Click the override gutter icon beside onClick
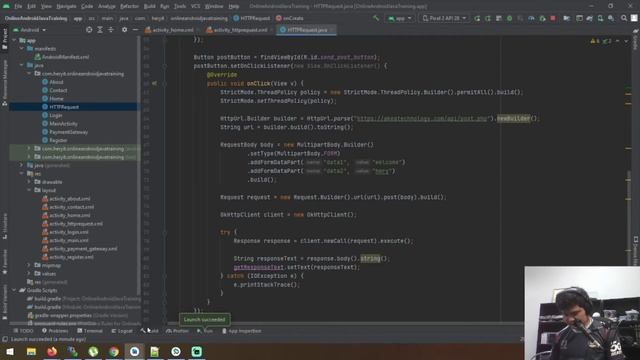640x360 pixels. [x=154, y=83]
